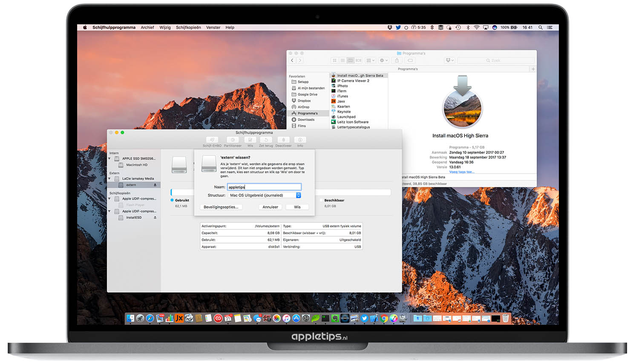This screenshot has height=364, width=639.
Task: Select Programma's in Finder sidebar
Action: (308, 113)
